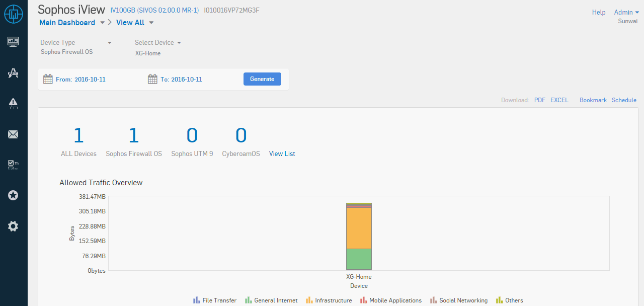Open the applications icon in sidebar
This screenshot has height=306, width=644.
tap(13, 73)
